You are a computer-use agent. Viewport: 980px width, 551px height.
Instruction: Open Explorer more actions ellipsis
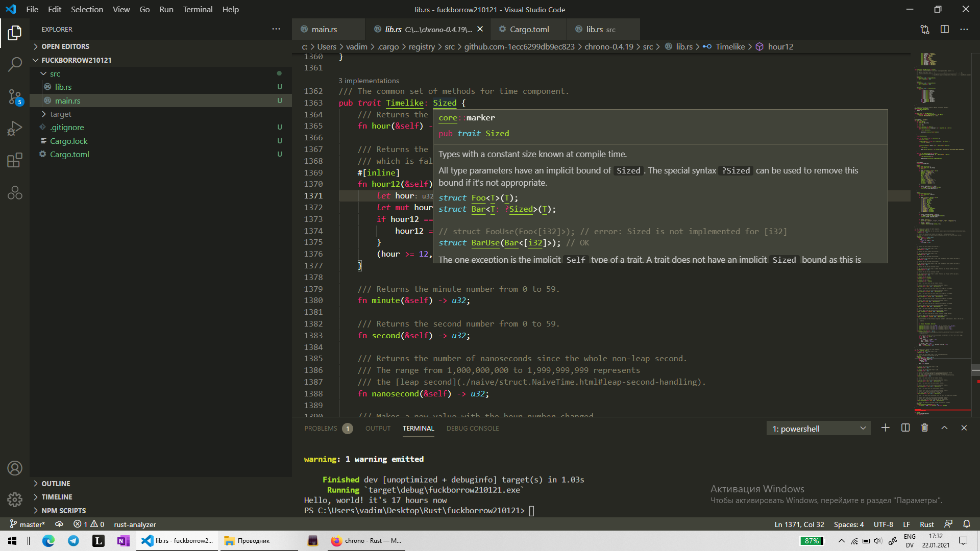pyautogui.click(x=276, y=29)
